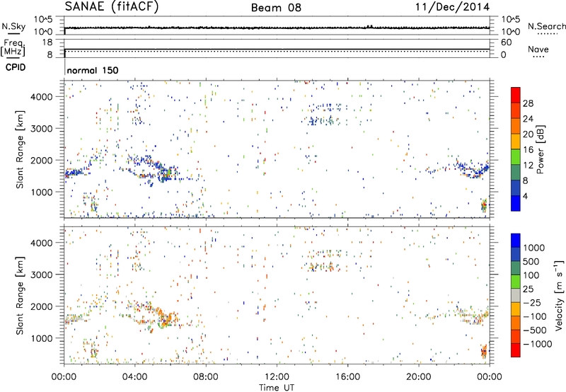Click the red top segment of the Power colorbar

516,96
